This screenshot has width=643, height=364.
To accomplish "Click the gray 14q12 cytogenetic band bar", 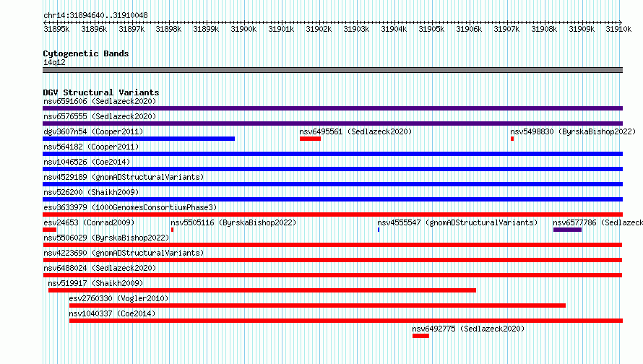I will 332,70.
